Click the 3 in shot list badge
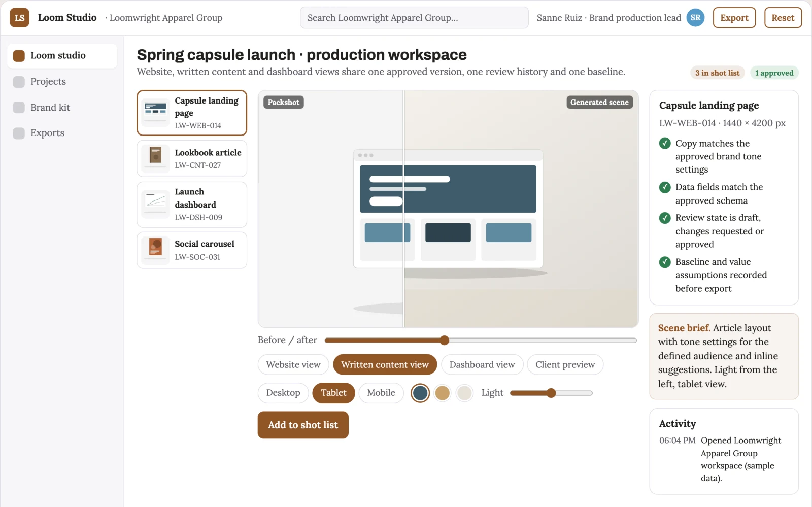The height and width of the screenshot is (507, 812). pyautogui.click(x=717, y=73)
